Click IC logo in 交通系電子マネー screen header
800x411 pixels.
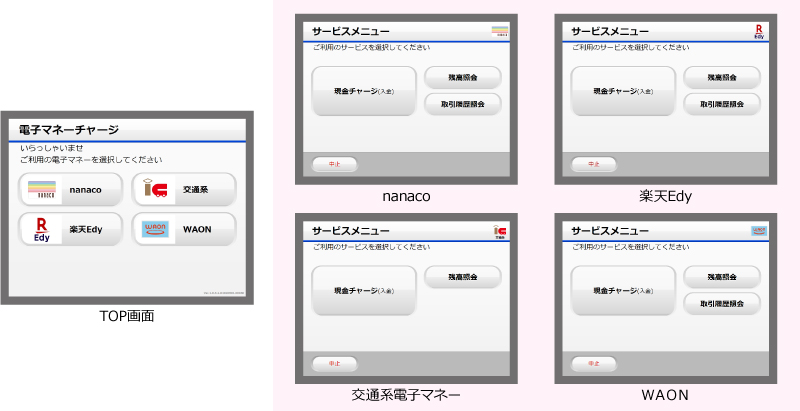[499, 232]
